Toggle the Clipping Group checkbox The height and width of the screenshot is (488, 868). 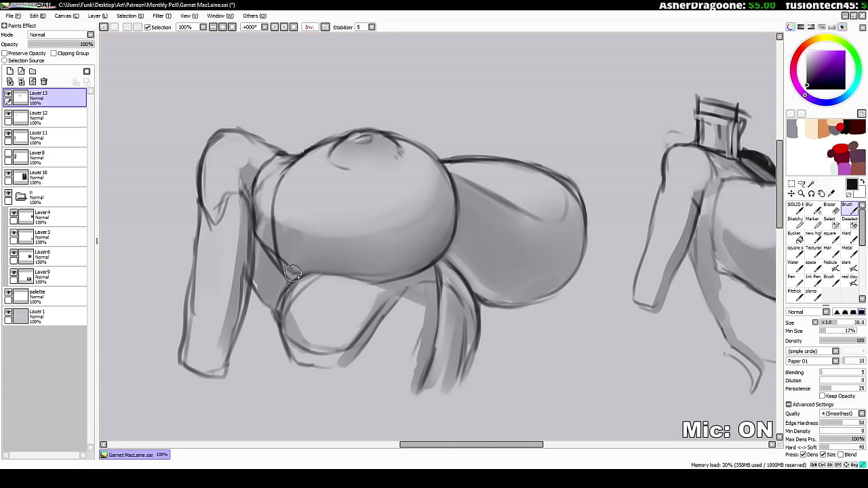[x=54, y=53]
